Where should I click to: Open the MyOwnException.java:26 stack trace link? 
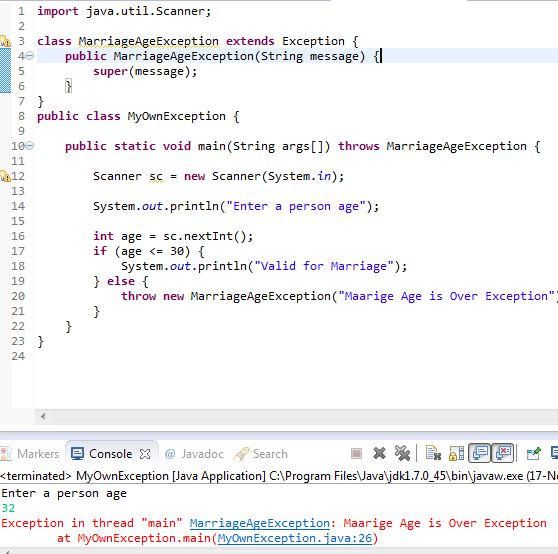tap(295, 538)
